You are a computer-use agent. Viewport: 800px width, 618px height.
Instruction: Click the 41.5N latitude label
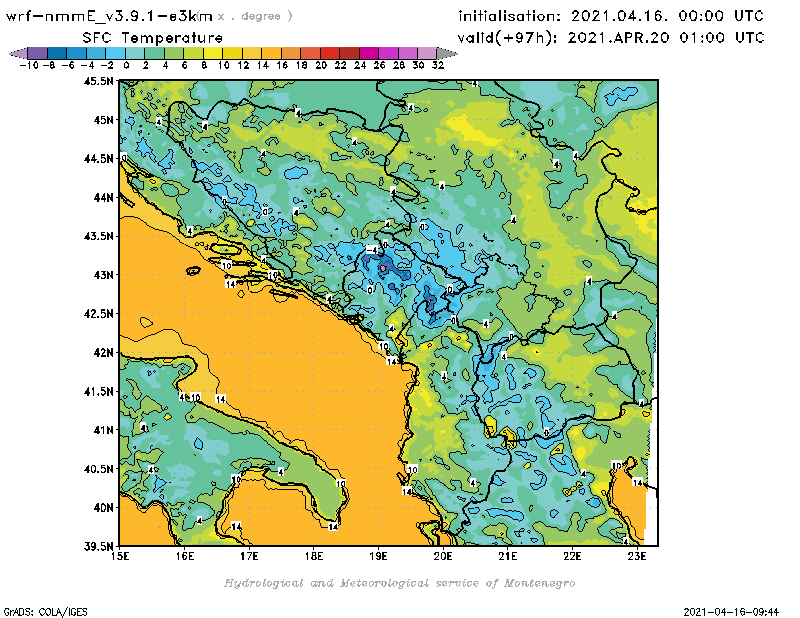[x=98, y=391]
